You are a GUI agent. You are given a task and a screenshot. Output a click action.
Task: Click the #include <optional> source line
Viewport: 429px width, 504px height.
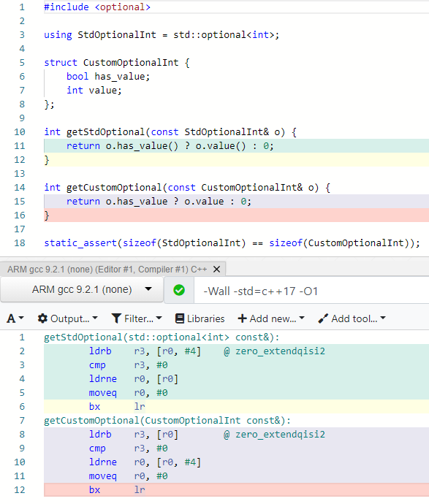tap(97, 7)
